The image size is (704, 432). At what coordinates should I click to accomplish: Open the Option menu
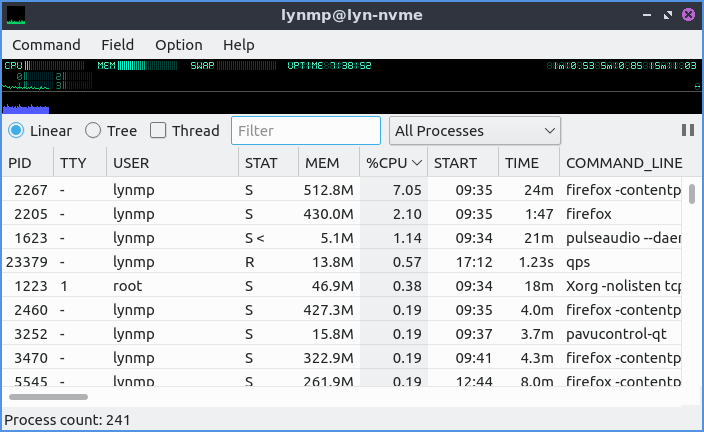178,45
